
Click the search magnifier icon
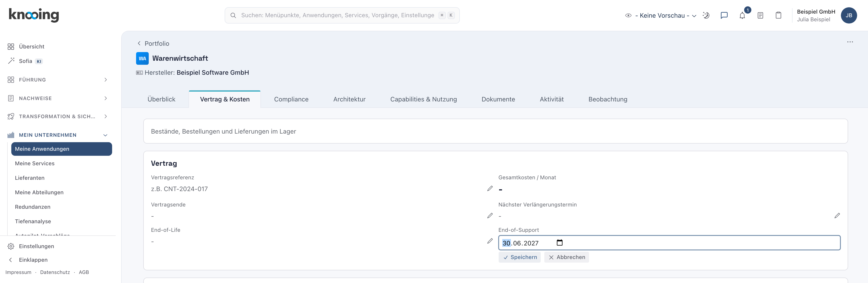(x=233, y=16)
